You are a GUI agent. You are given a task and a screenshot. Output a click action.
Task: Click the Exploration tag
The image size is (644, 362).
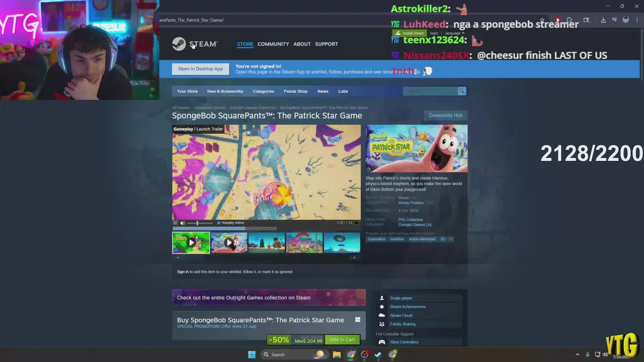(x=376, y=239)
